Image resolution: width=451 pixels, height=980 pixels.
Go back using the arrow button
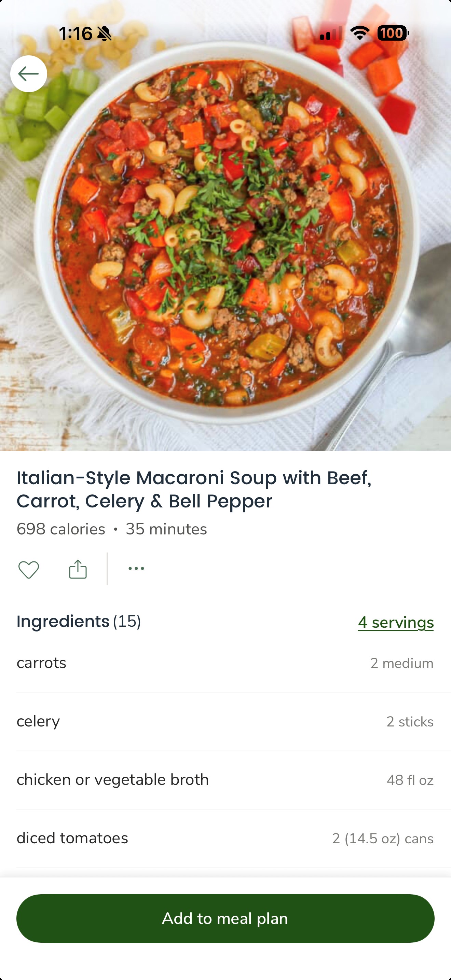28,74
